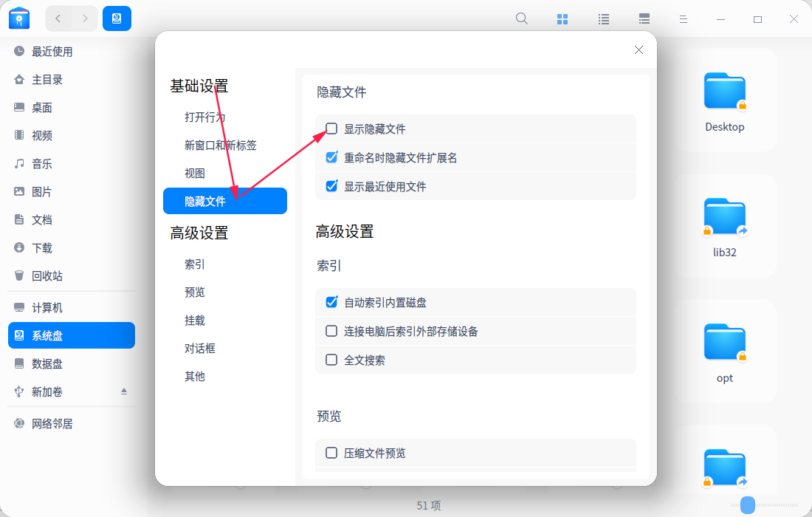Enable 压缩文件预览 checkbox
The width and height of the screenshot is (812, 517).
pos(331,453)
